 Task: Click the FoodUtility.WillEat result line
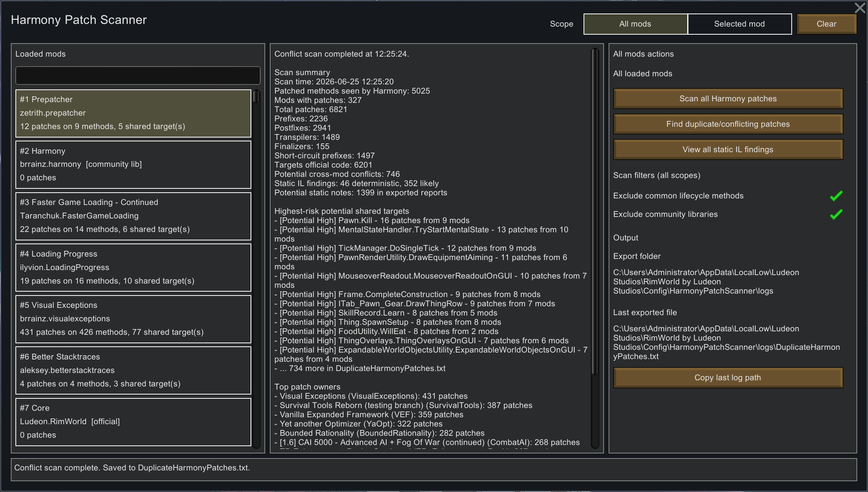[x=387, y=331]
